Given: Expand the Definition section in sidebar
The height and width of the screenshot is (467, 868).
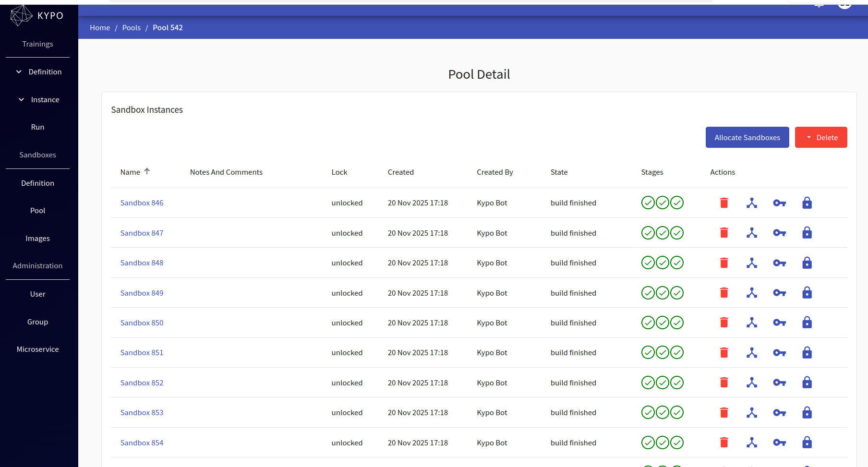Looking at the screenshot, I should tap(38, 72).
